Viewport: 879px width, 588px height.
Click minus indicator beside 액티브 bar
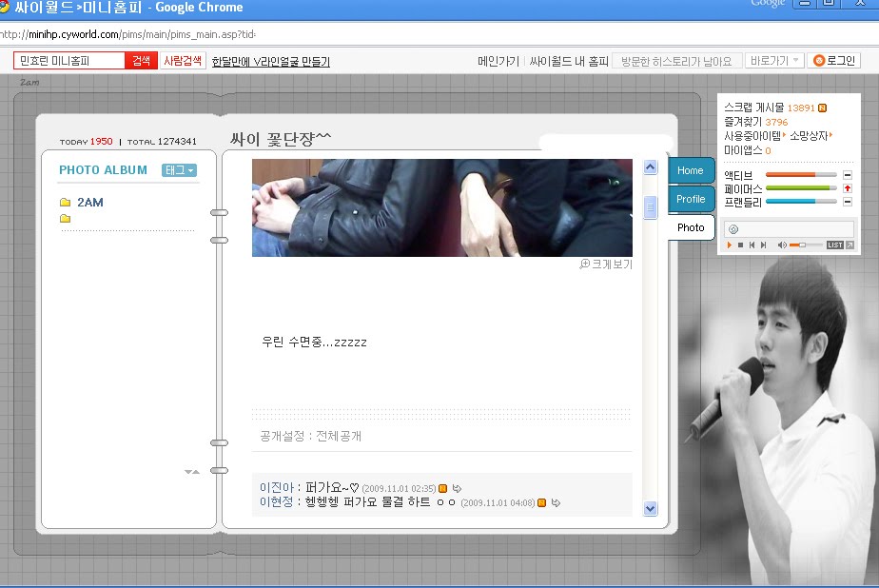pos(848,175)
